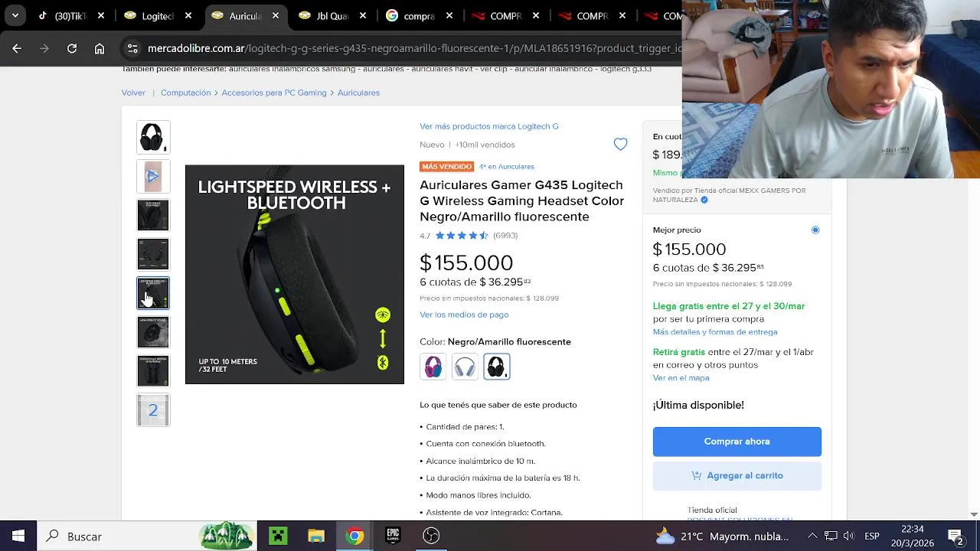Focus the mercadolibre.com.ar address bar

click(x=413, y=48)
